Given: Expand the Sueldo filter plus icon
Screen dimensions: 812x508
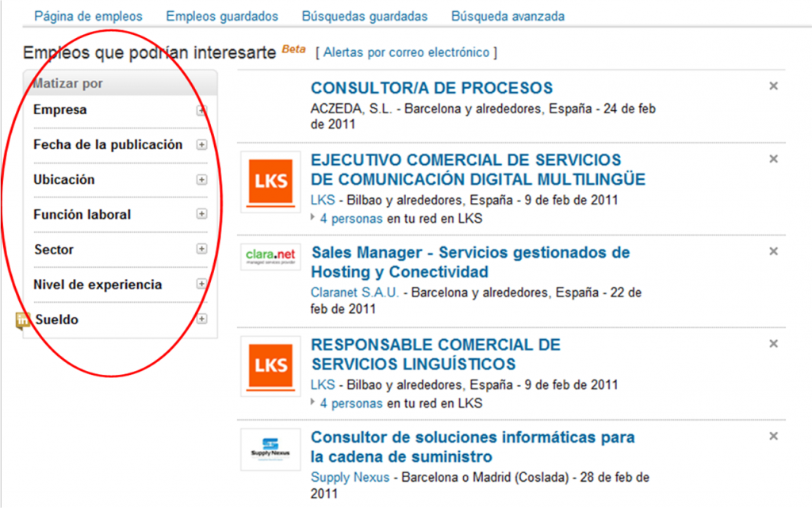Looking at the screenshot, I should [x=202, y=319].
